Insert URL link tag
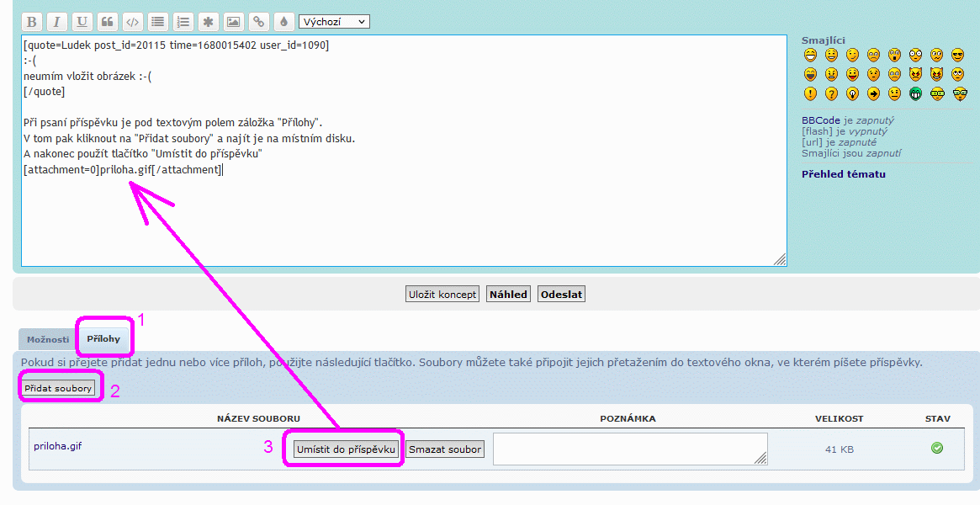 [258, 22]
